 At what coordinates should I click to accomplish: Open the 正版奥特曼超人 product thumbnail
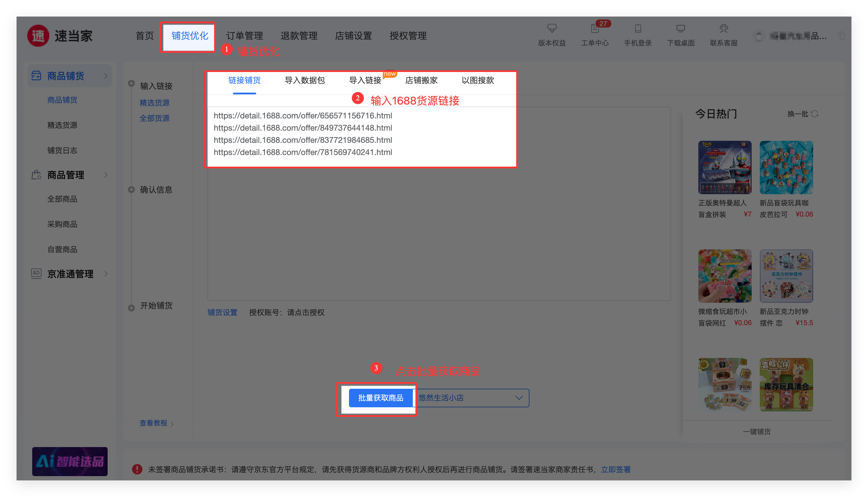click(724, 167)
